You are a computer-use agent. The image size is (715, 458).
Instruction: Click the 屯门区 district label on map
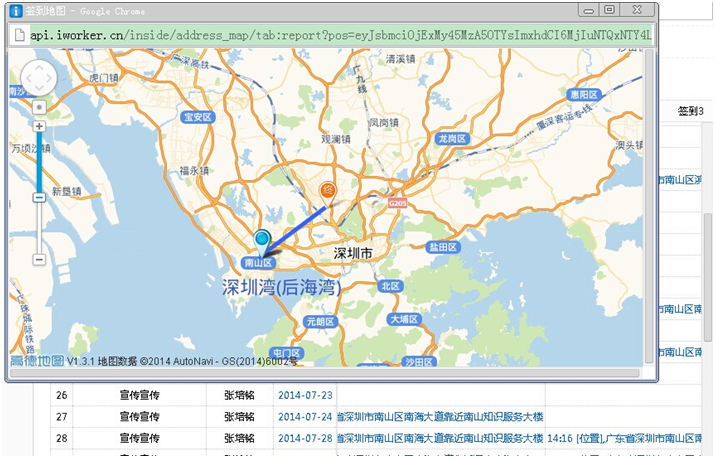(287, 353)
